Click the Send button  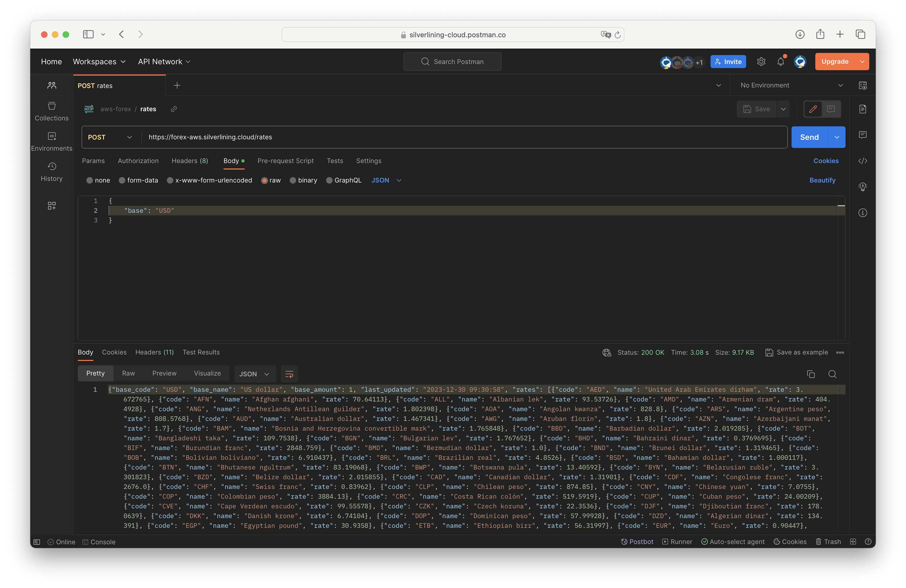click(x=809, y=137)
